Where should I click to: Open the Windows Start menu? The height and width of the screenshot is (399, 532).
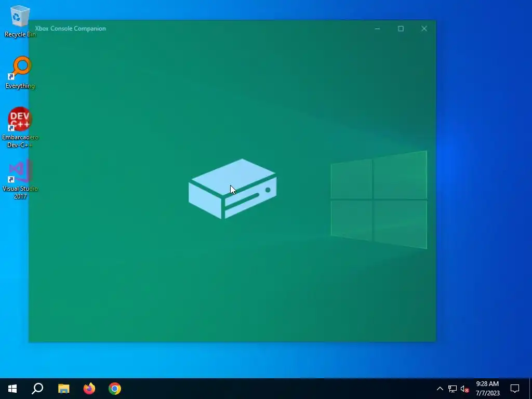tap(12, 389)
